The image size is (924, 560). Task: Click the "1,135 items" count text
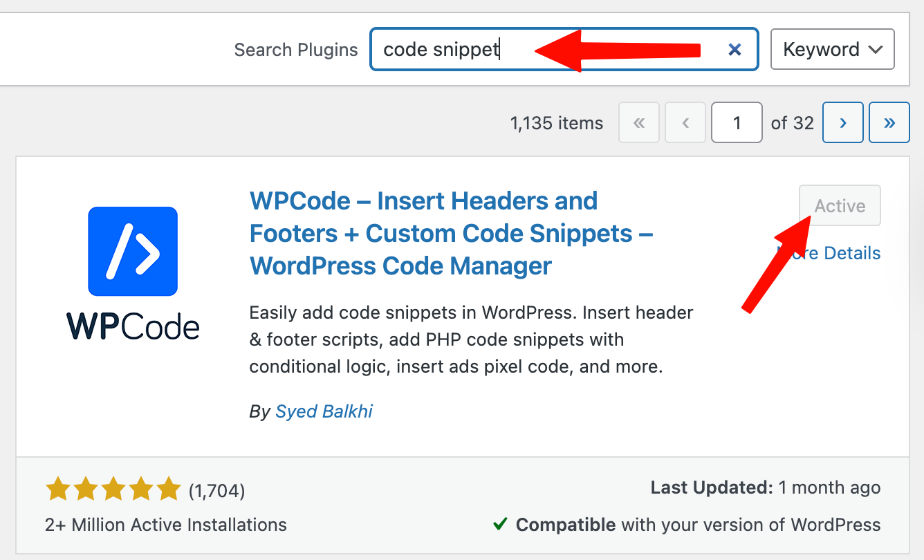click(x=557, y=123)
